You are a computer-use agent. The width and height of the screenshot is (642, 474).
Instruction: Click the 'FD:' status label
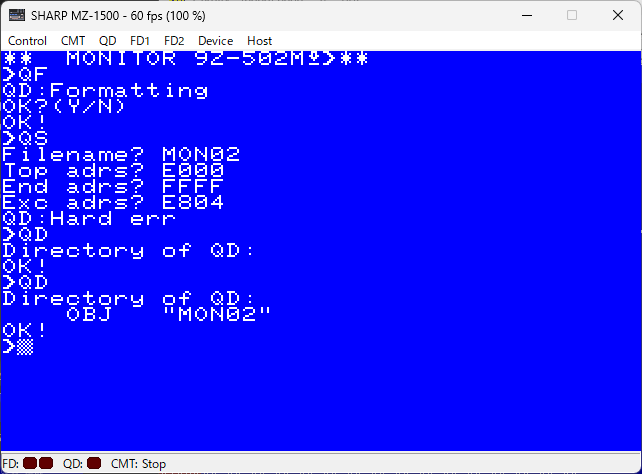coord(11,464)
